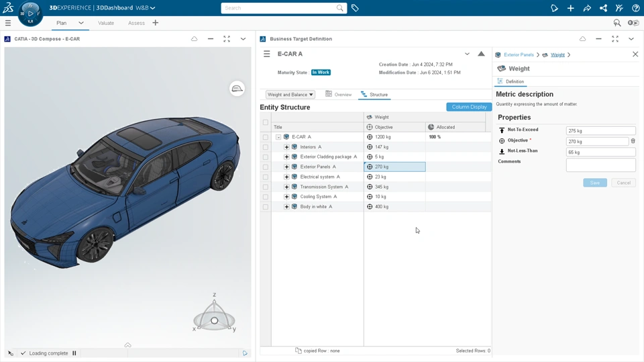Expand the Body in white A node

click(286, 206)
